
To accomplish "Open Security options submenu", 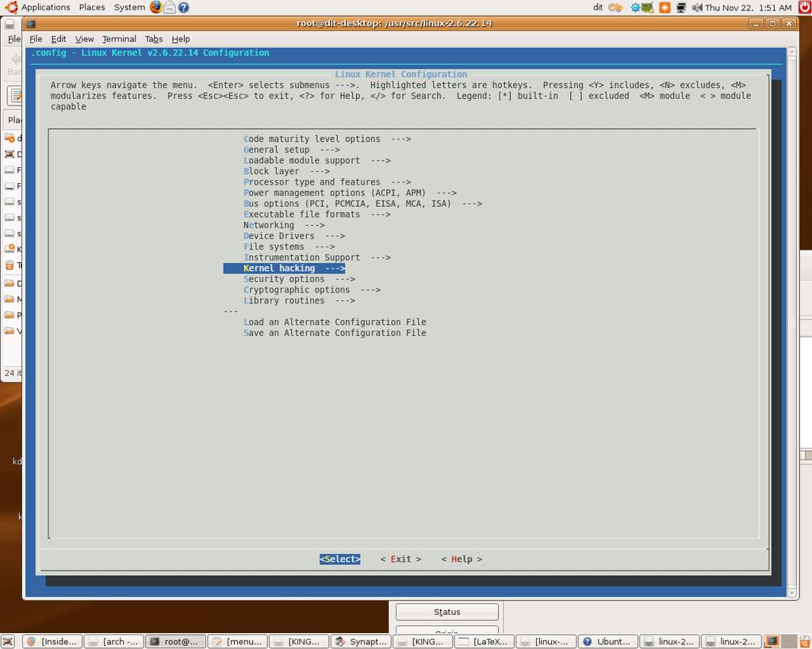I will pos(299,279).
